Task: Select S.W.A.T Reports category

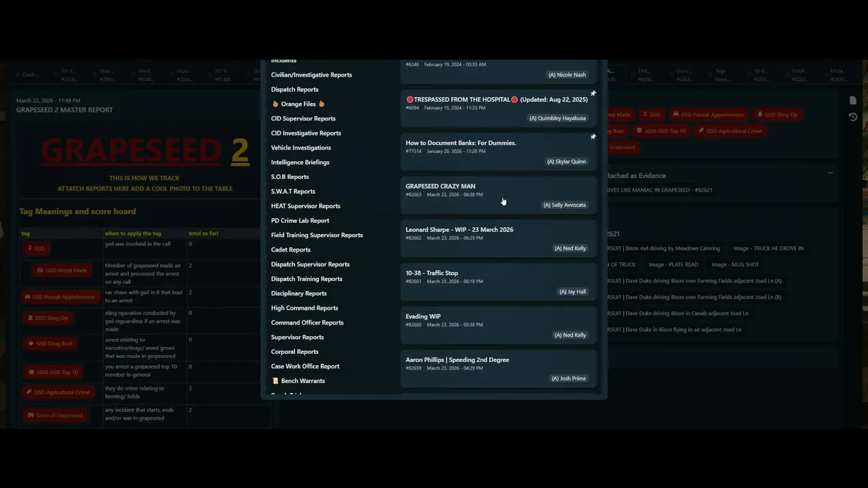Action: 293,191
